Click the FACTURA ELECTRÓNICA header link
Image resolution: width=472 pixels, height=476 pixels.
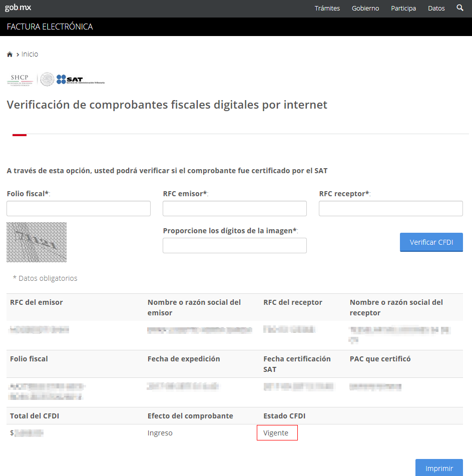tap(49, 26)
